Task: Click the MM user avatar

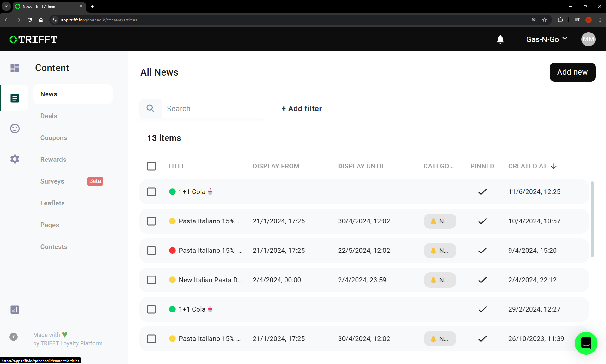Action: pos(588,39)
